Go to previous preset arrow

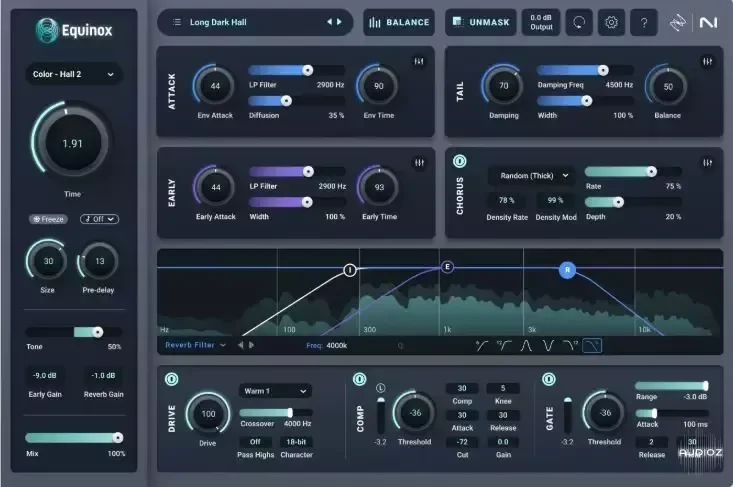(x=329, y=22)
